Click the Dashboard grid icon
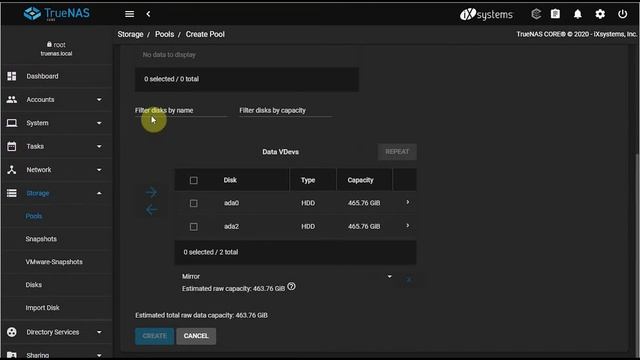The height and width of the screenshot is (360, 640). point(12,76)
